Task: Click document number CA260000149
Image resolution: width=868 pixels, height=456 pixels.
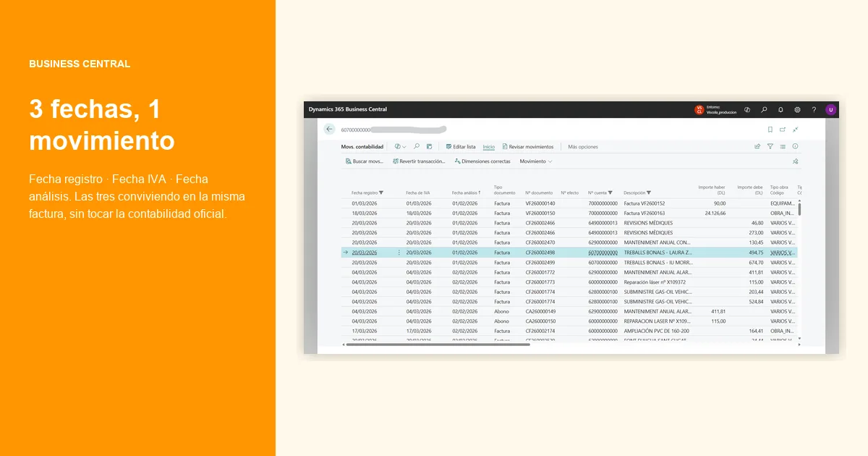Action: (540, 311)
